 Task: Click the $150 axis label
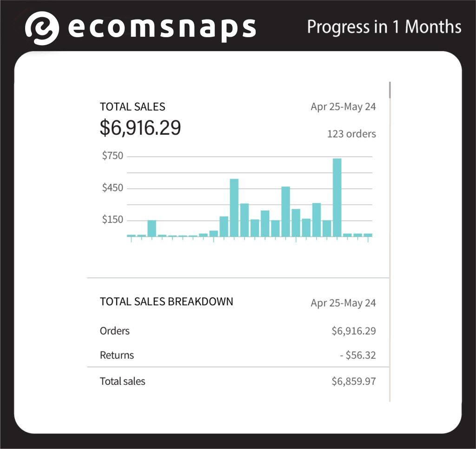tap(112, 219)
